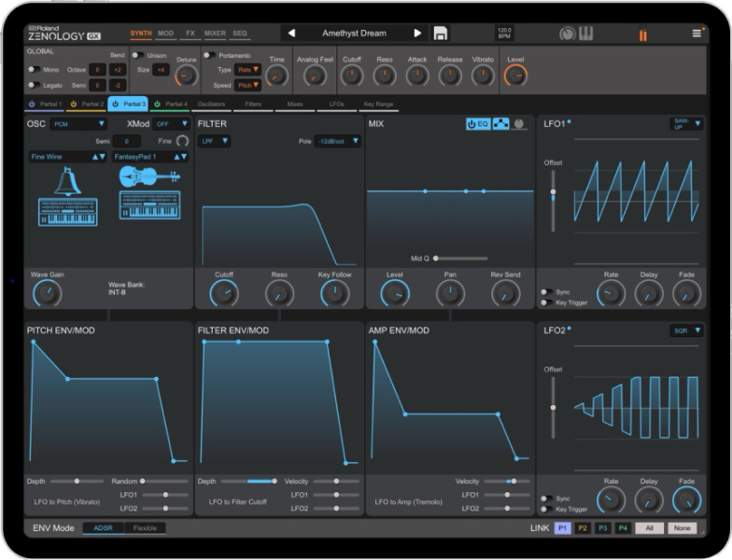Adjust the Pitch Env Depth slider
Image resolution: width=732 pixels, height=560 pixels.
tap(77, 481)
